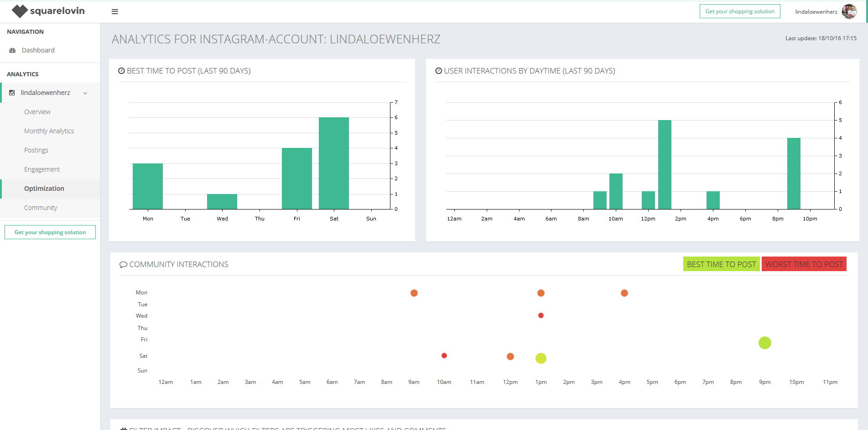This screenshot has height=430, width=868.
Task: Click the 9pm bar in daytime interactions chart
Action: [794, 173]
